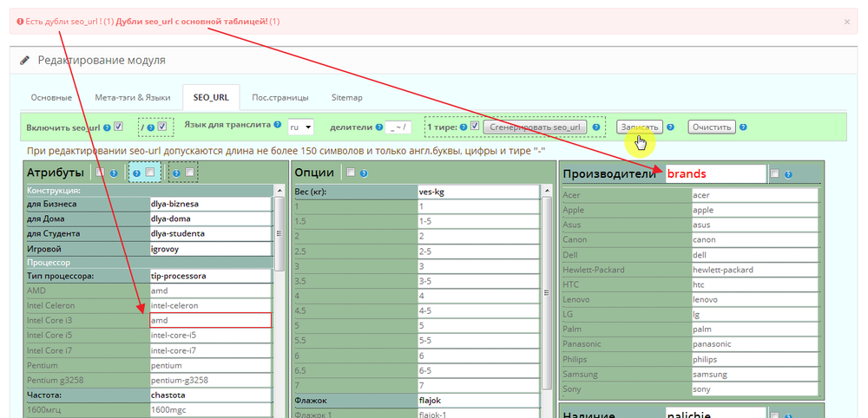Click pencil icon beside 'Редактирование модуля'
868x418 pixels.
[x=24, y=61]
